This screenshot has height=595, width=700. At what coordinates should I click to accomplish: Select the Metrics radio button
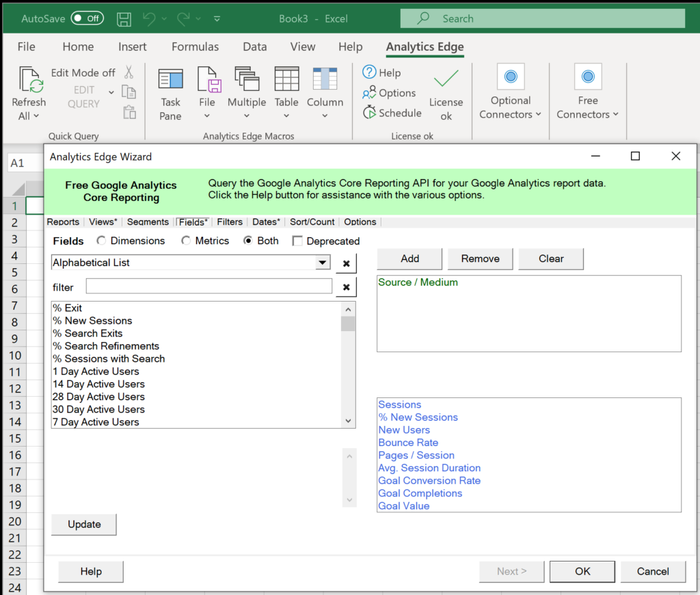coord(186,241)
